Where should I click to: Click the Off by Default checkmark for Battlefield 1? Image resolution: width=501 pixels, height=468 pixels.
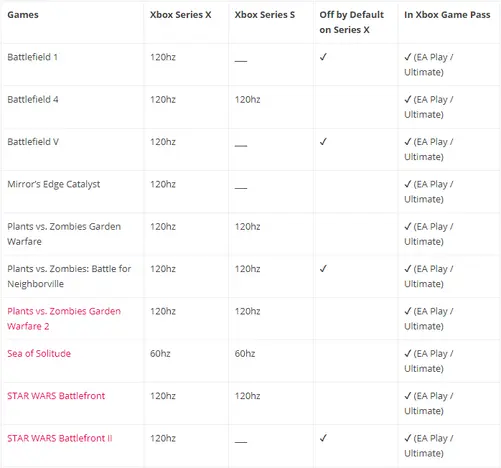click(x=323, y=57)
